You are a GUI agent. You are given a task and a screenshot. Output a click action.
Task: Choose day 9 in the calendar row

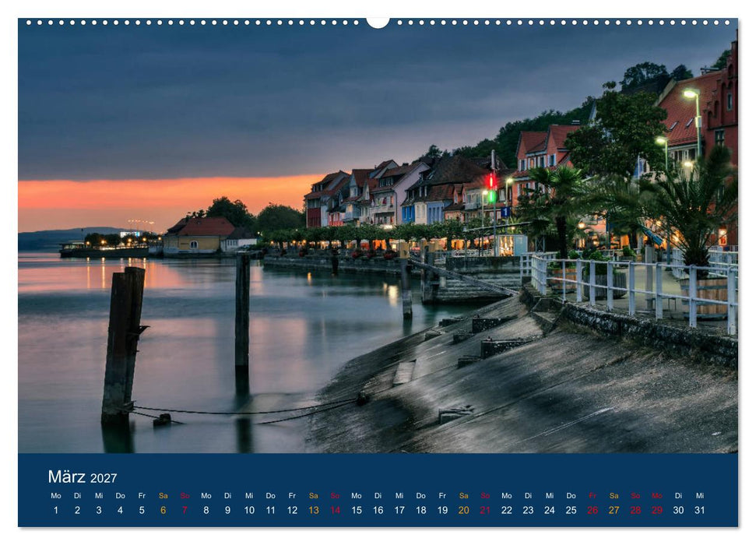[x=227, y=510]
